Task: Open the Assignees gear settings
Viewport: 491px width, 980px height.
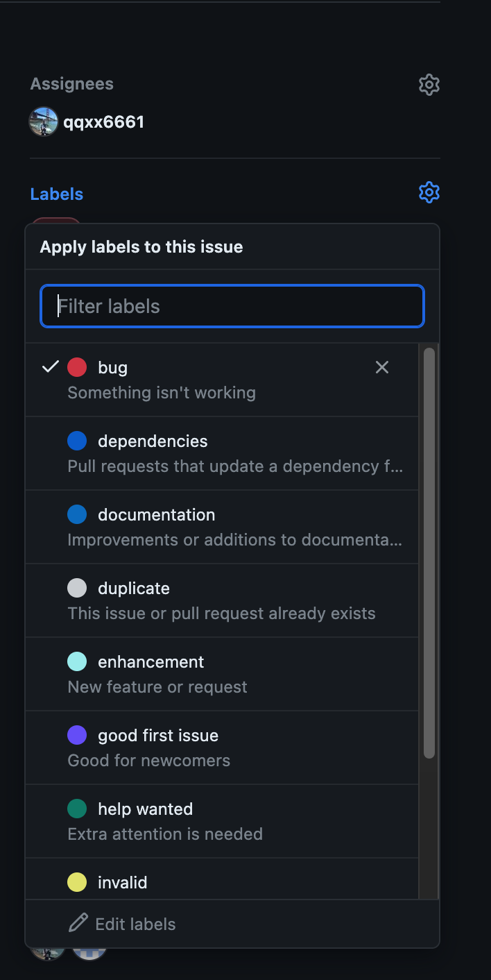Action: [x=429, y=85]
